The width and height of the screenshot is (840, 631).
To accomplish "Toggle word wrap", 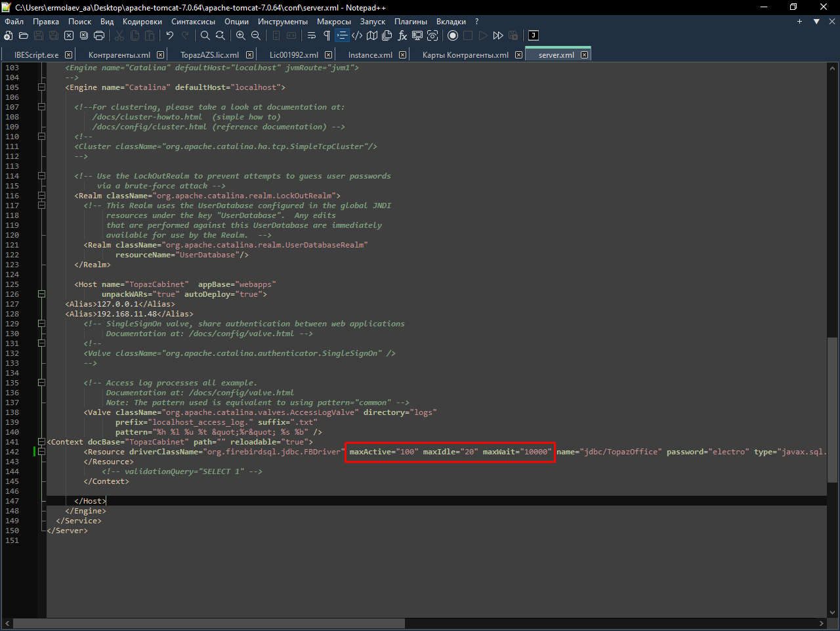I will click(312, 35).
